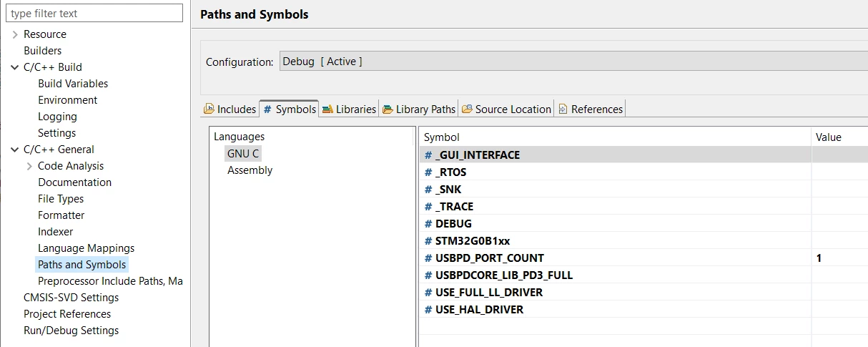The height and width of the screenshot is (347, 868).
Task: Collapse the C/C++ Build node
Action: tap(15, 67)
